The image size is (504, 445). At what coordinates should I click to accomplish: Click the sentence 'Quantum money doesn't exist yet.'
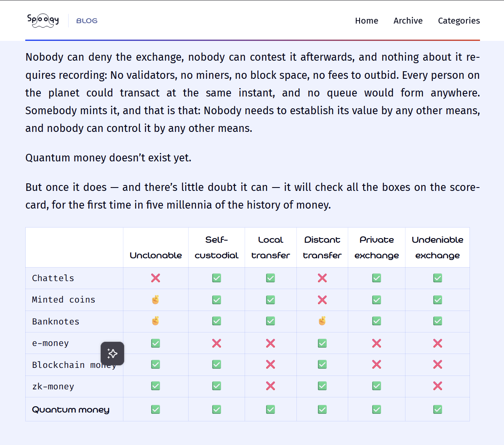[108, 158]
